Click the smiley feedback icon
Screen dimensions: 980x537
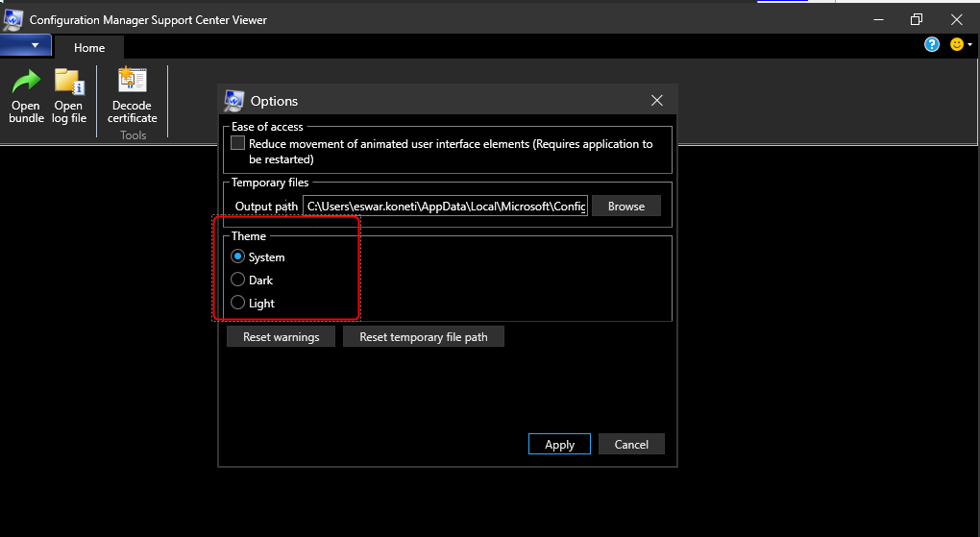(956, 45)
